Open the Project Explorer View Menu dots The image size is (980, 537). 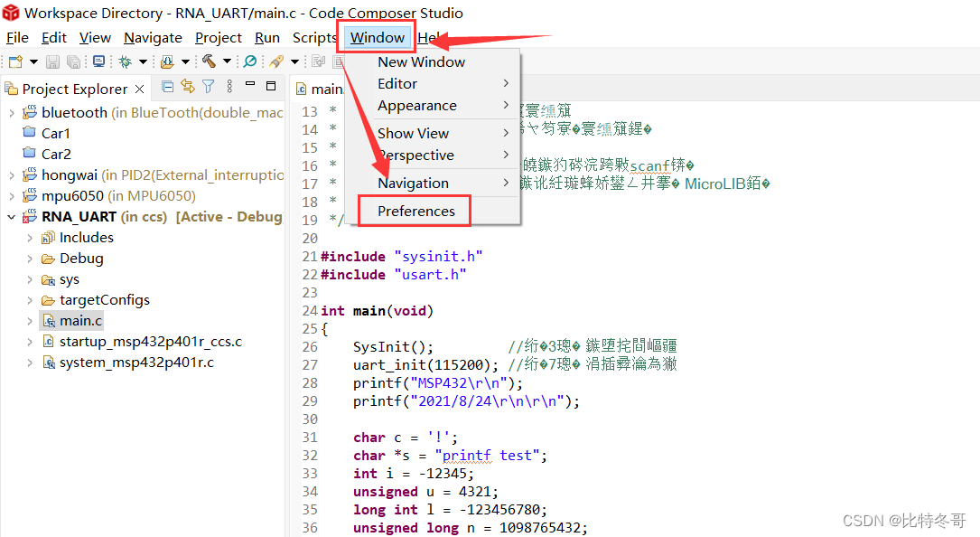click(229, 87)
